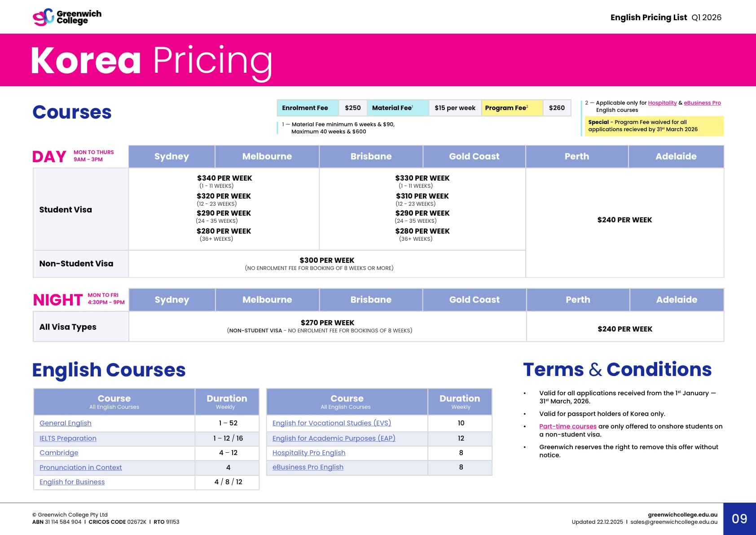Open the Part-time courses link
The width and height of the screenshot is (756, 535).
click(x=567, y=426)
